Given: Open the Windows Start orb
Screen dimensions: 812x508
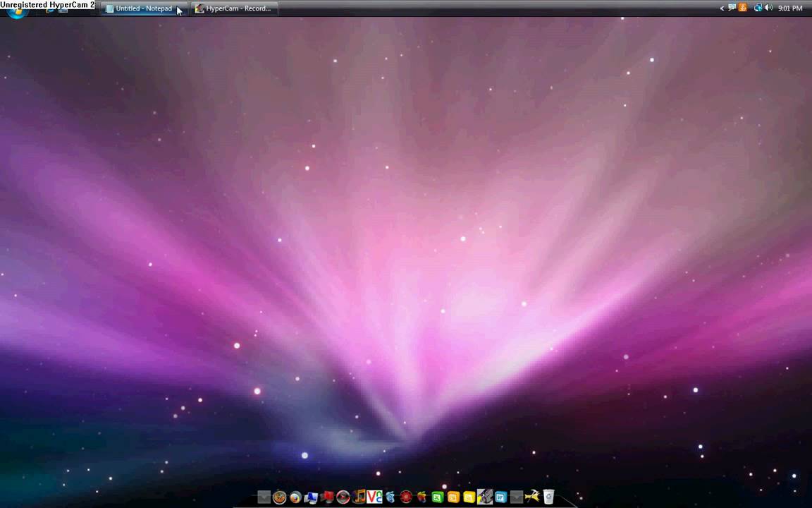Looking at the screenshot, I should pyautogui.click(x=17, y=13).
